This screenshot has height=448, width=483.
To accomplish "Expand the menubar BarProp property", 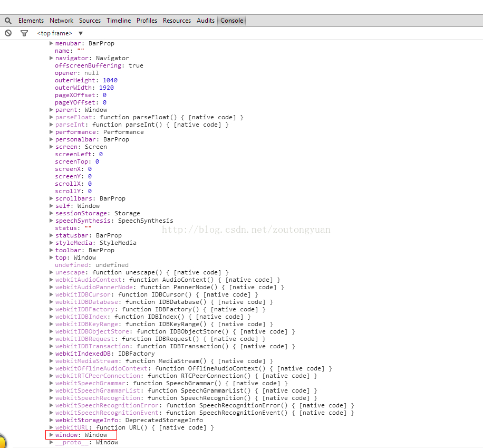I will tap(51, 43).
